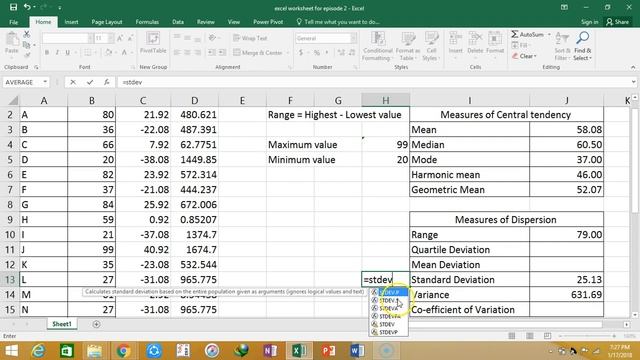
Task: Click the Font Color A icon
Action: (x=124, y=52)
